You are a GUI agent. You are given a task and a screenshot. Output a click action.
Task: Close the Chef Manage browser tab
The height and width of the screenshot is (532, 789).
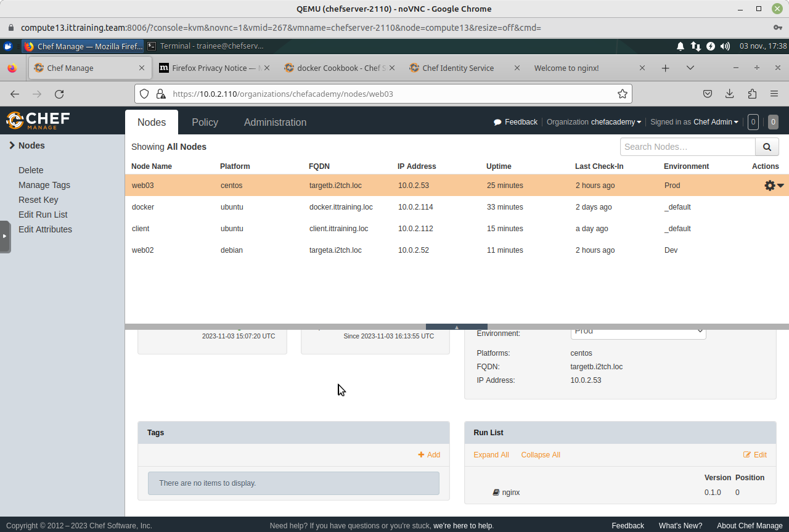[x=142, y=68]
